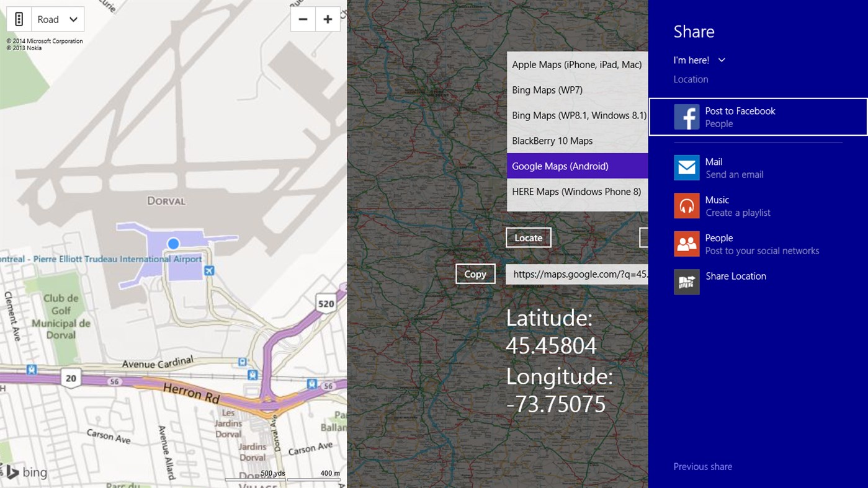This screenshot has height=488, width=868.
Task: Select HERE Maps (Windows Phone 8) entry
Action: [576, 191]
